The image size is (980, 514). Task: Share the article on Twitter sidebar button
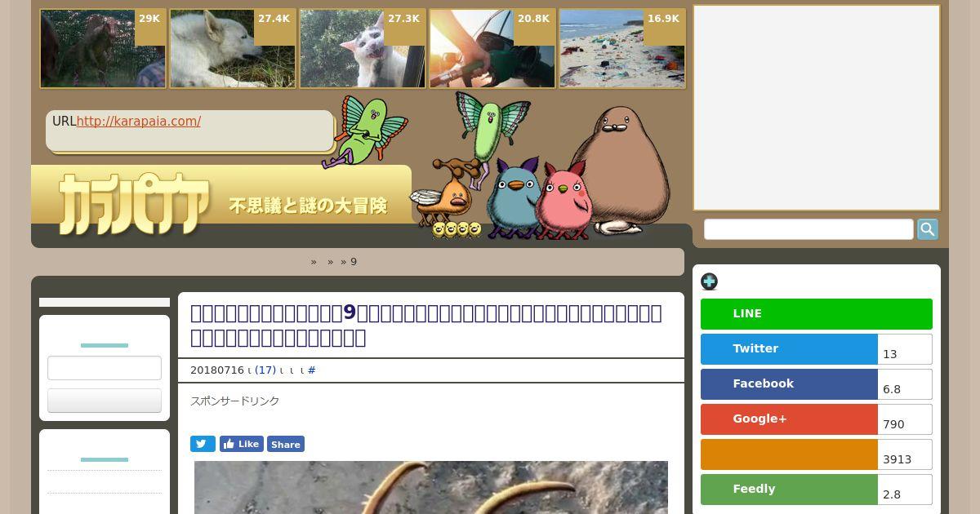[789, 349]
